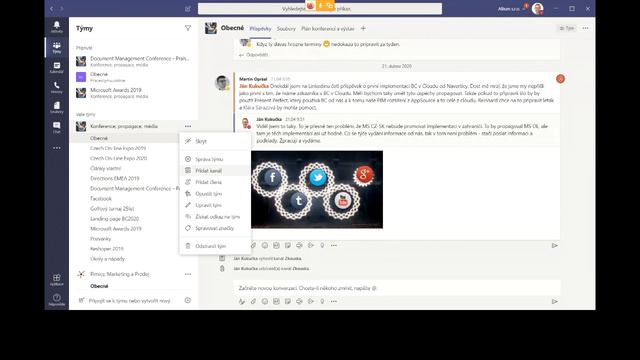Choose Upravit tým in the context menu
Viewport: 640px width, 360px height.
tap(215, 205)
